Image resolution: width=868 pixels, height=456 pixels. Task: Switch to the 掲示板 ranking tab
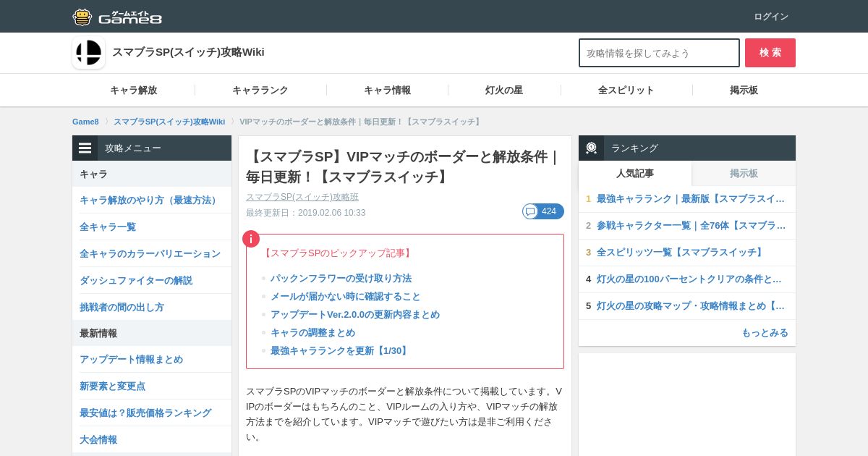point(744,174)
